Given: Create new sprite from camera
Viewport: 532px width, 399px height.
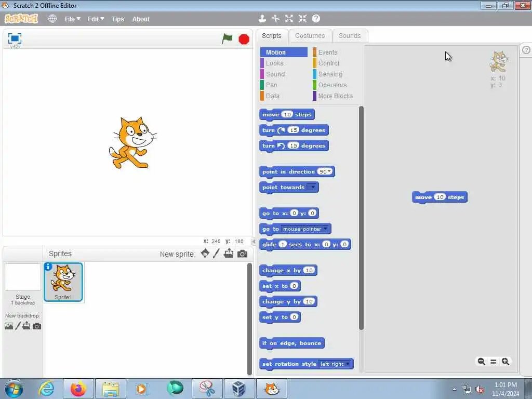Looking at the screenshot, I should pyautogui.click(x=242, y=254).
